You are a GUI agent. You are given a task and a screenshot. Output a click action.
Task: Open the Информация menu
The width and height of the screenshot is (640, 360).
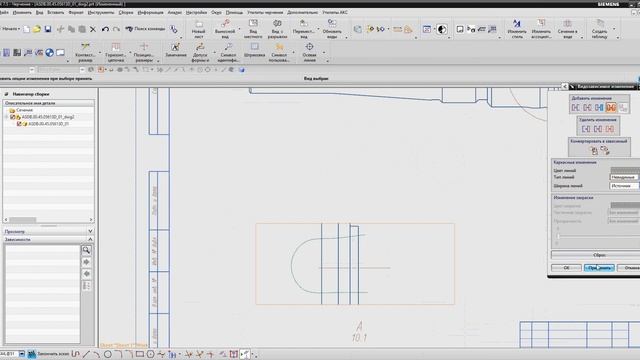[150, 13]
